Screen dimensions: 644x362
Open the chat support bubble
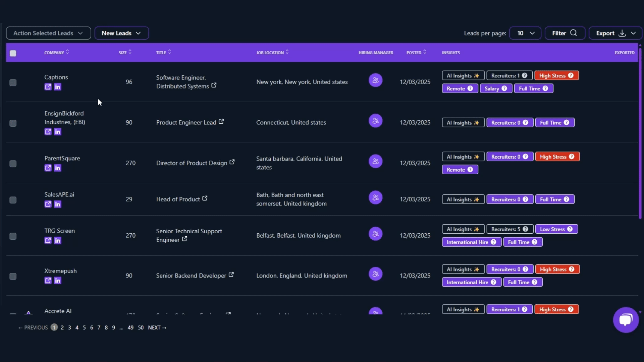[x=626, y=319]
